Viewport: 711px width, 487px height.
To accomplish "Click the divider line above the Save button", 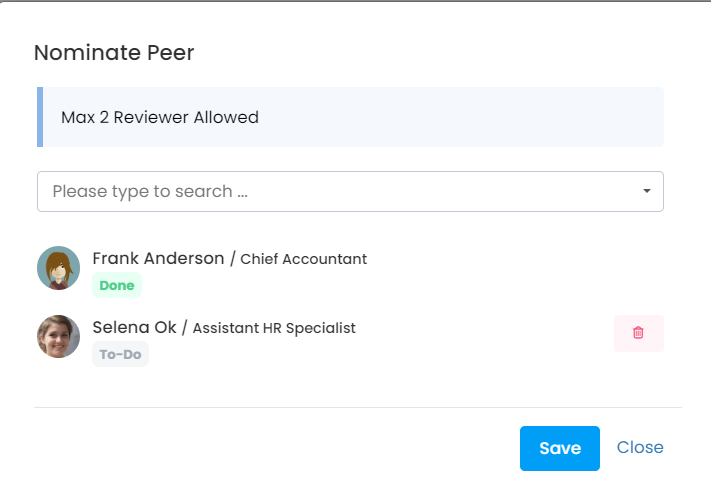I will click(358, 407).
